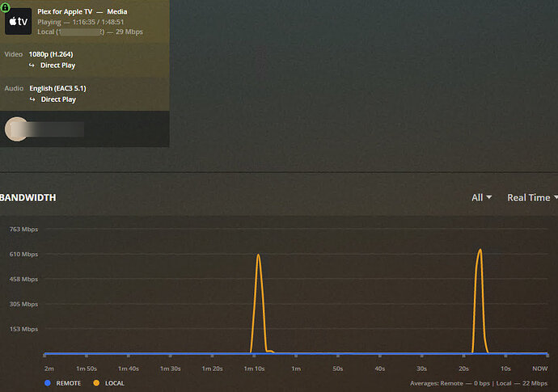Click the Plex for Apple TV title
Image resolution: width=558 pixels, height=392 pixels.
(65, 12)
